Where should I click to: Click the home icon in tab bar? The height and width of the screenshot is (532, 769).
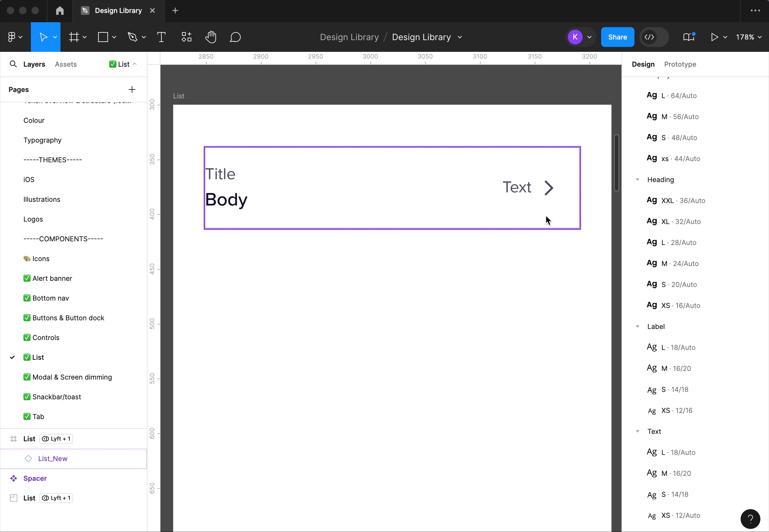point(60,11)
